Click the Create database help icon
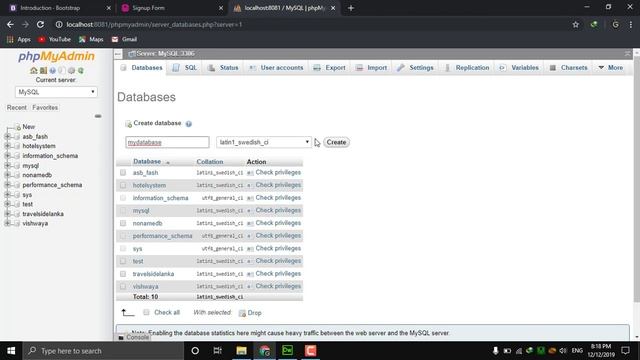 pyautogui.click(x=189, y=124)
